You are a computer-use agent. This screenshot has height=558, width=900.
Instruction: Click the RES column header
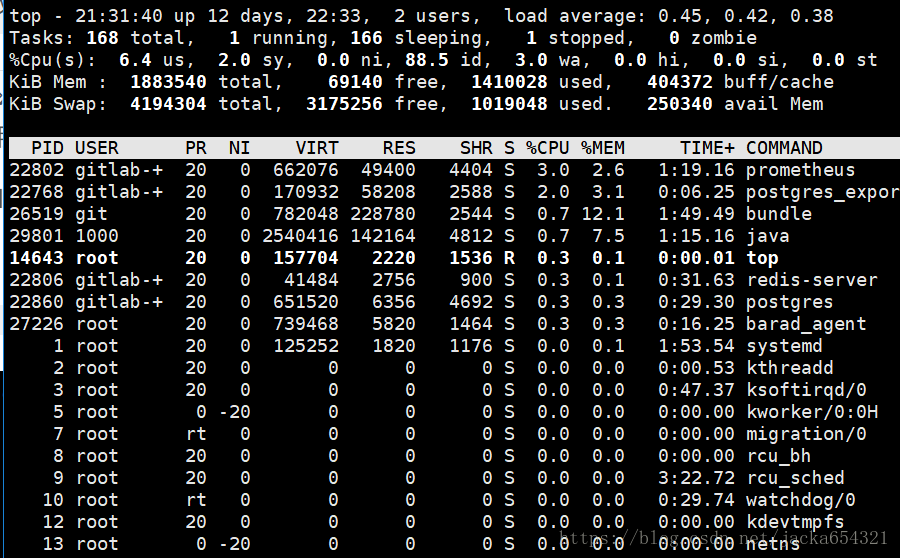(399, 148)
